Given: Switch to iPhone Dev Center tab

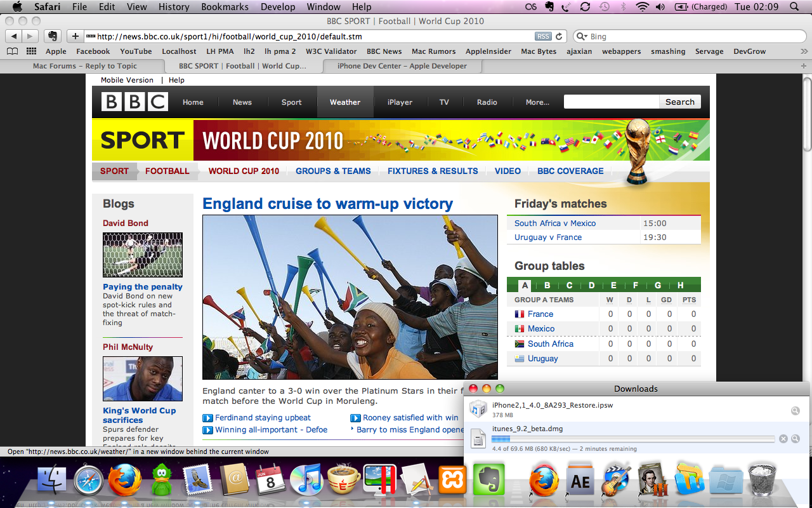Looking at the screenshot, I should coord(402,66).
